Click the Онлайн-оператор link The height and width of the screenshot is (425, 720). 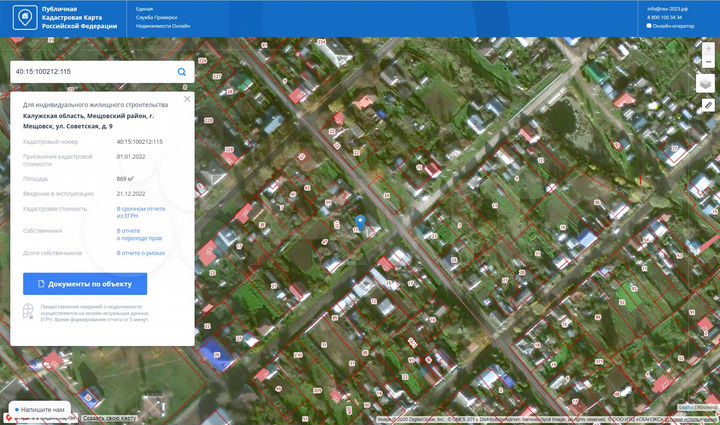[673, 26]
